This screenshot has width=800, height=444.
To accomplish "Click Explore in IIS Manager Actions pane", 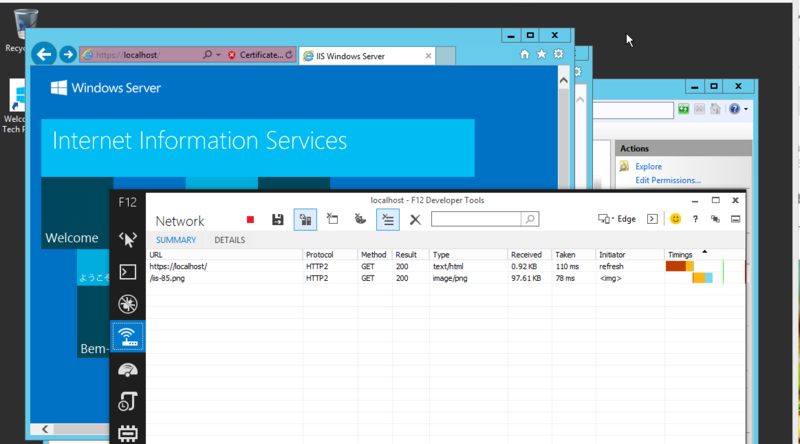I will [648, 166].
